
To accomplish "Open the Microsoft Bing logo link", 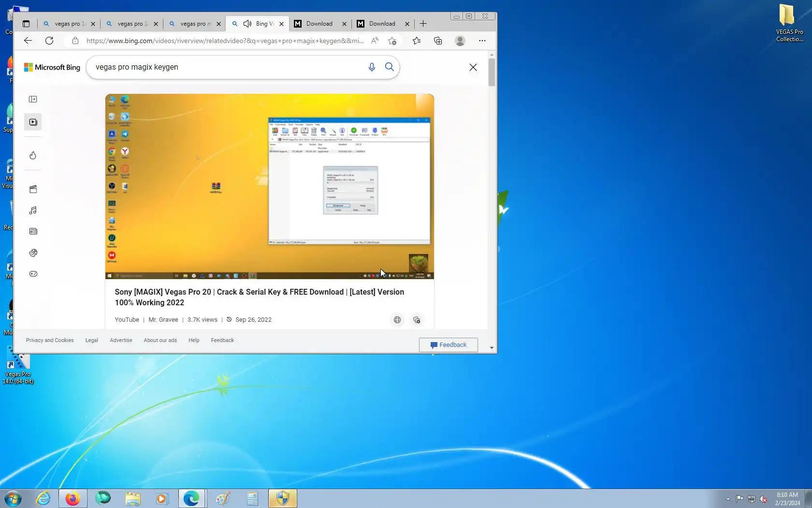I will (52, 67).
